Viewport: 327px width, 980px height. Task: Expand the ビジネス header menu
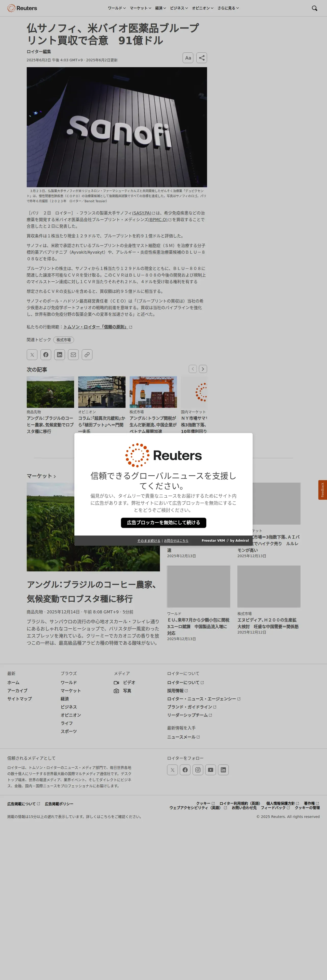(x=179, y=8)
